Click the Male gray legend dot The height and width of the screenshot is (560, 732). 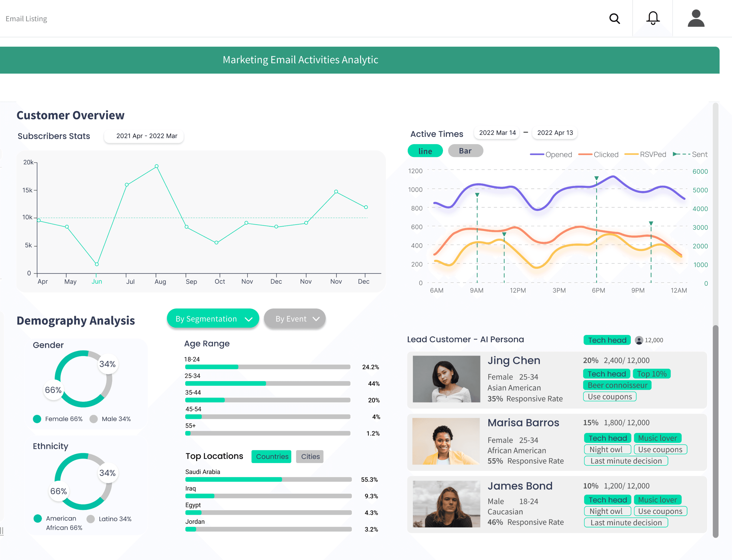click(94, 419)
